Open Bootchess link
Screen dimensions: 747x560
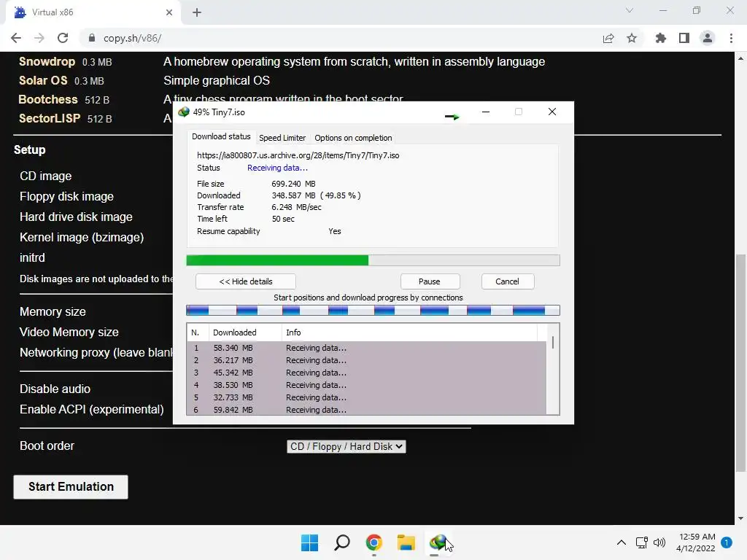(x=47, y=99)
